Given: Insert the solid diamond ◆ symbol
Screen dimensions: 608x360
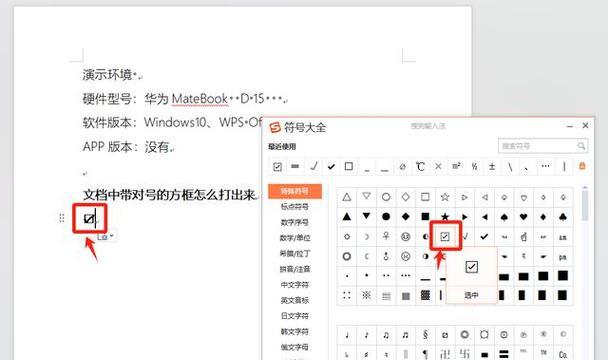Looking at the screenshot, I should click(406, 217).
